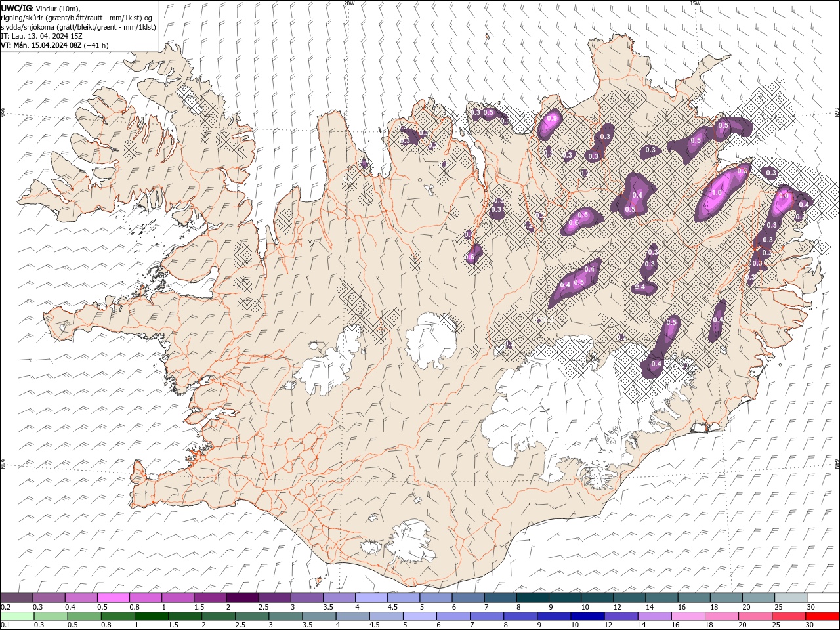Click the '0.1' value label under lower legend row
Viewport: 840px width, 630px height.
point(5,625)
